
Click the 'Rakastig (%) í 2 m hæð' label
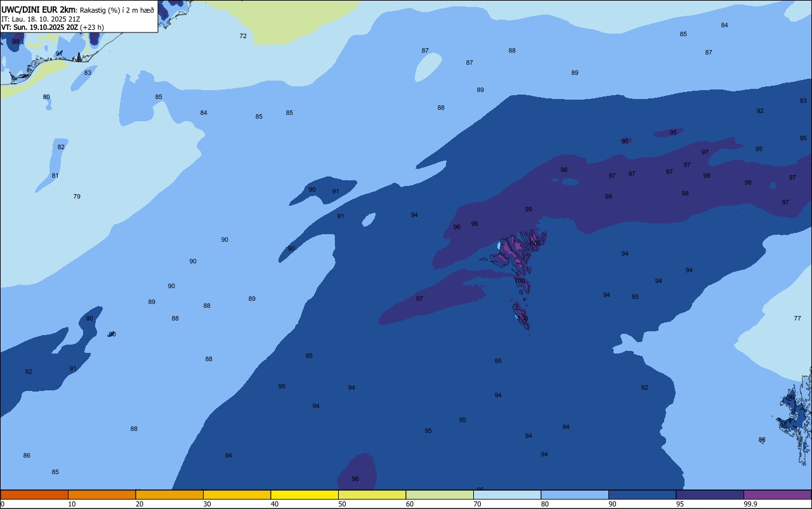pyautogui.click(x=117, y=10)
